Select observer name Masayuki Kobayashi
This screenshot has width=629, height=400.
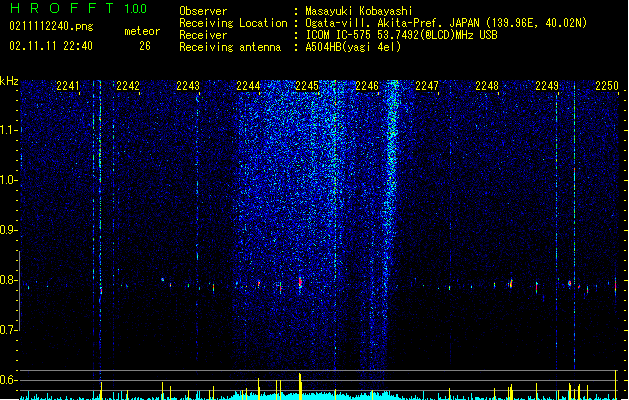(x=359, y=11)
